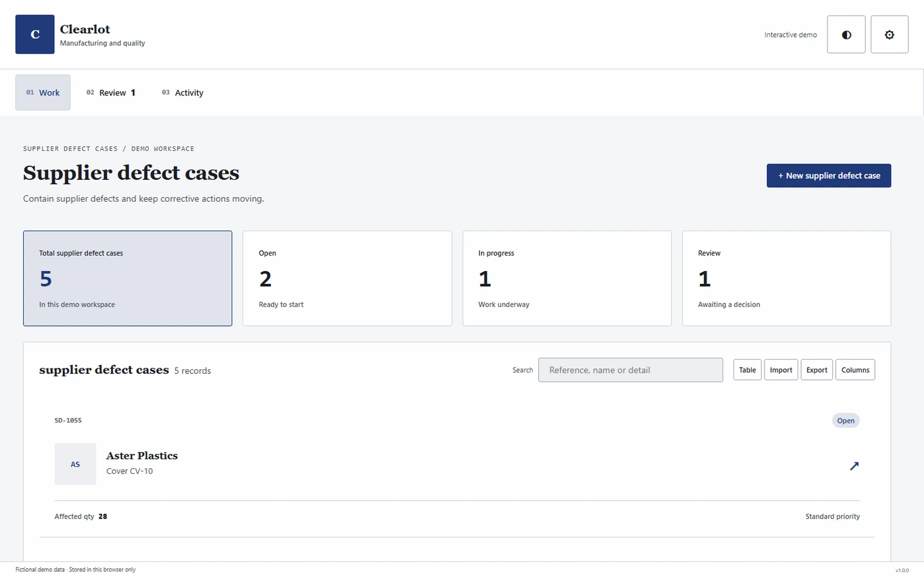Image resolution: width=924 pixels, height=578 pixels.
Task: Switch to Table view
Action: pos(747,370)
